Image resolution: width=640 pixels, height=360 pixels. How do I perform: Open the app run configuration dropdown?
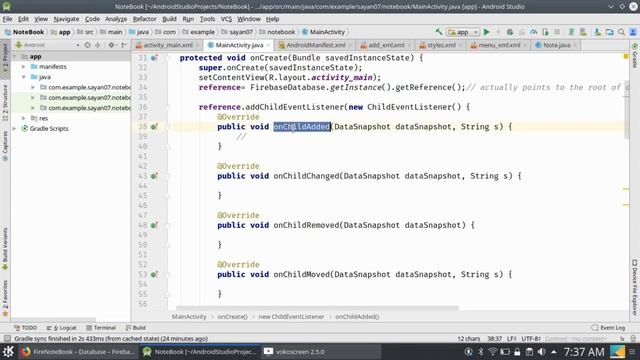click(463, 32)
